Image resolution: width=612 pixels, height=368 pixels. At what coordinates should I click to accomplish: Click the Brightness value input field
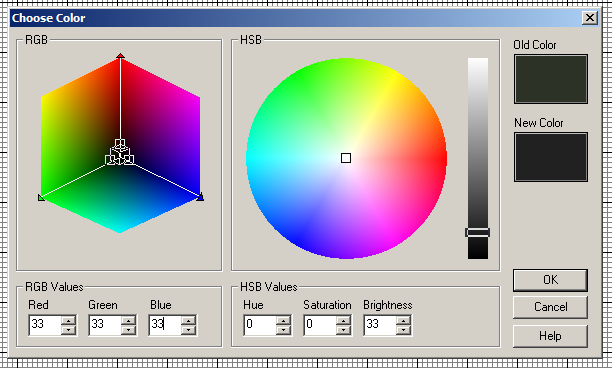point(380,324)
